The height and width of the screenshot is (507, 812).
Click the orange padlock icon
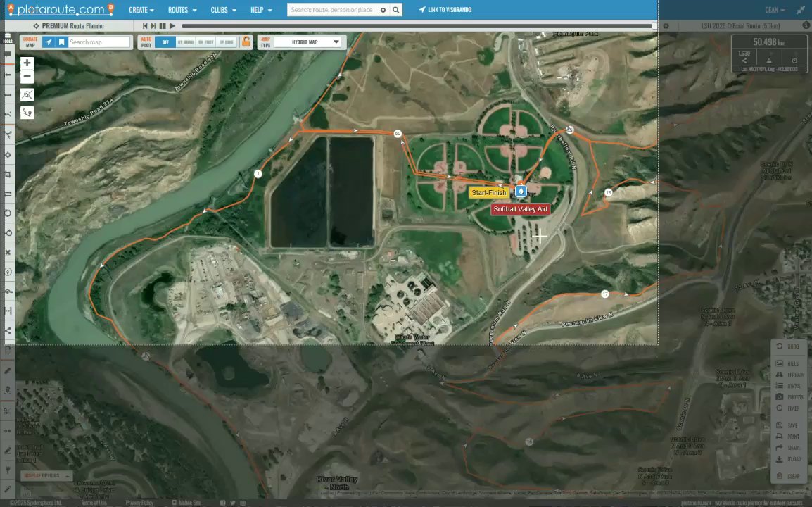click(x=246, y=42)
